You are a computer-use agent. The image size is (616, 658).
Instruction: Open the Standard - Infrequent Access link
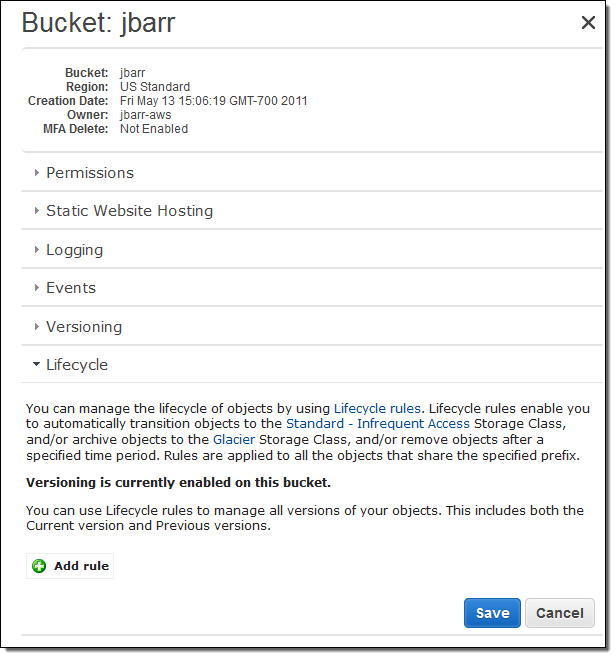378,423
